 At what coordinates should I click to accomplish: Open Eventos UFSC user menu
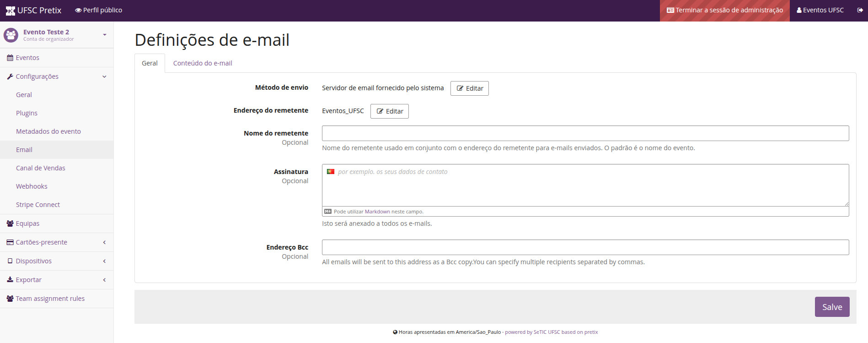coord(820,10)
